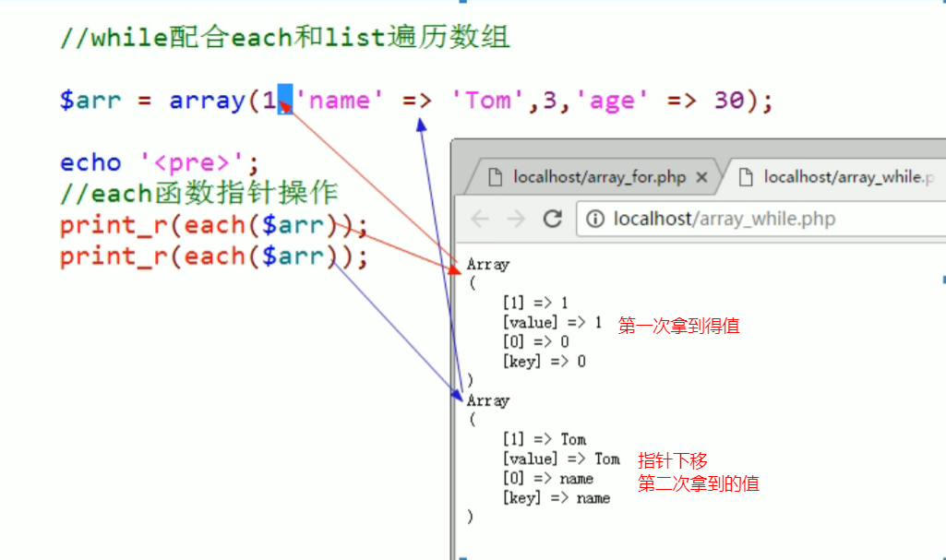Click the green while/each/list comment line

(284, 38)
